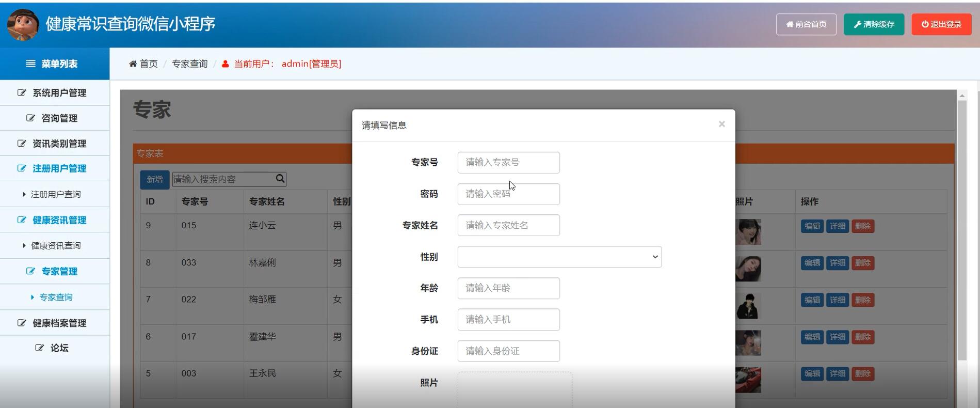The image size is (980, 408).
Task: Click the 退出登录 button
Action: click(941, 24)
